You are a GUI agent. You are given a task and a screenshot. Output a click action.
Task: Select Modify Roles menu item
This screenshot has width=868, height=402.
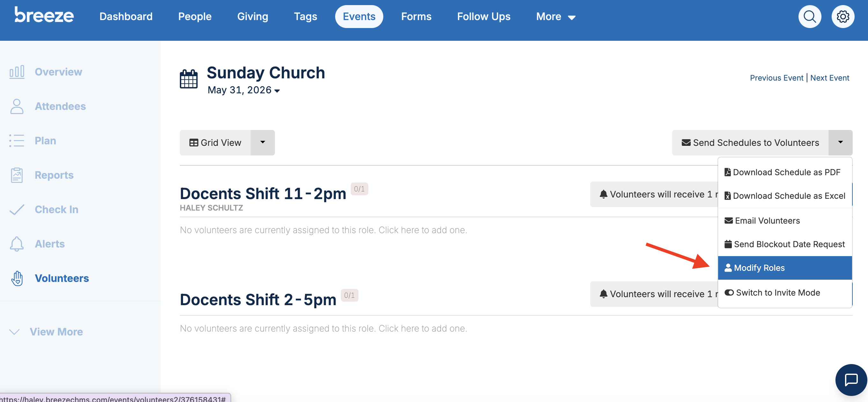point(785,268)
